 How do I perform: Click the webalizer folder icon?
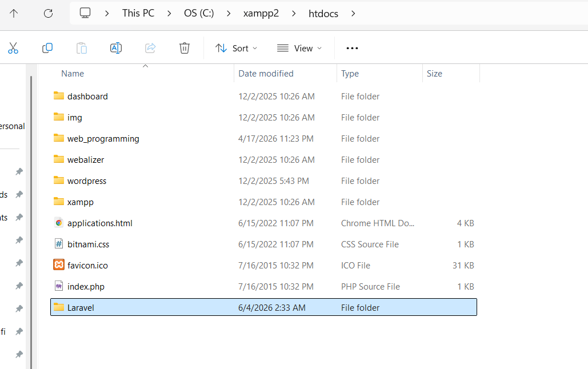coord(58,159)
